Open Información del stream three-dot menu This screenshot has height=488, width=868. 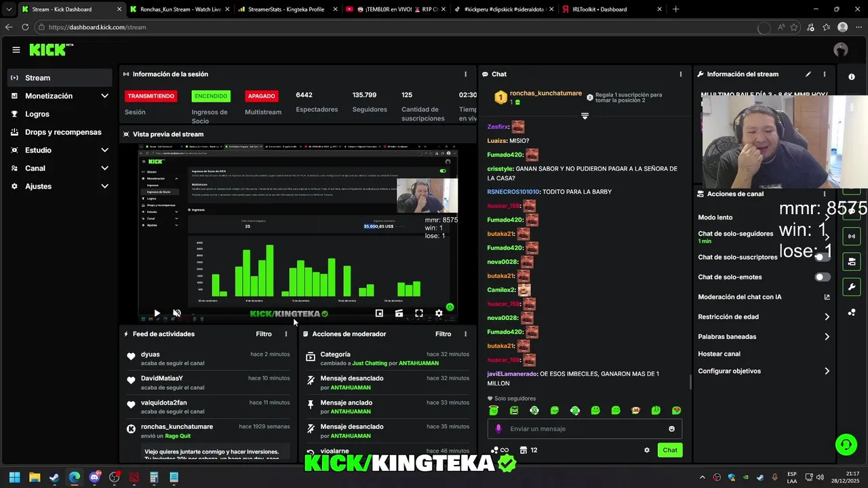point(825,74)
